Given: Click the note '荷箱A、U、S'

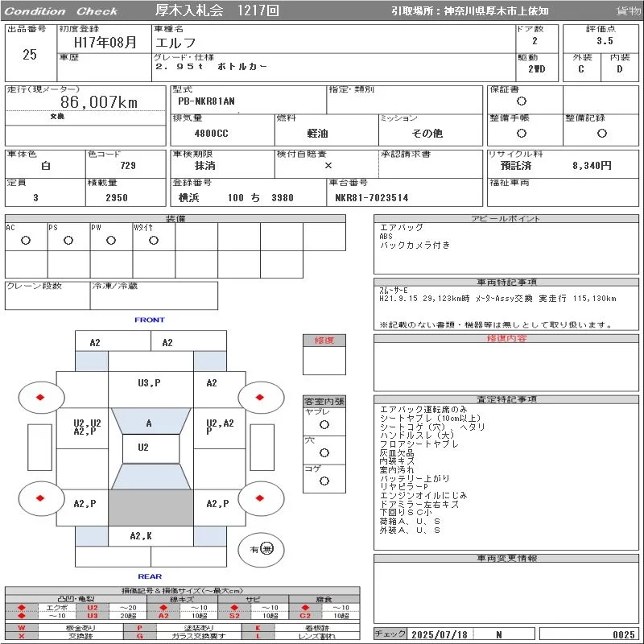Looking at the screenshot, I should (x=410, y=522).
